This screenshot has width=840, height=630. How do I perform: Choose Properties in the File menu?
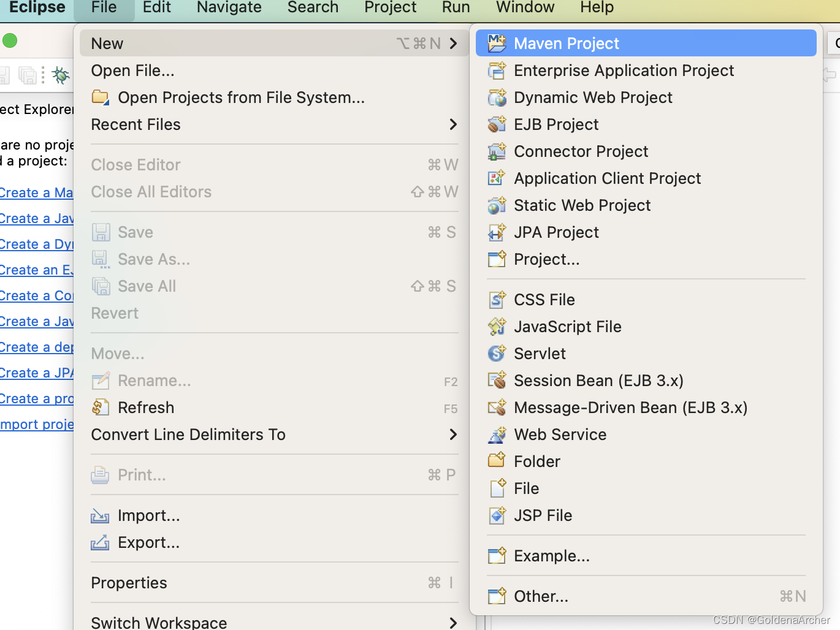point(273,583)
